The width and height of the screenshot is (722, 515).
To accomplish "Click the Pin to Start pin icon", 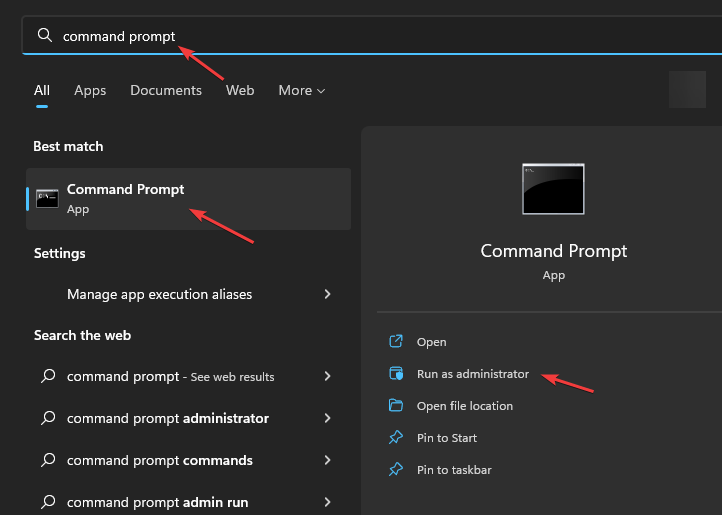I will click(396, 437).
